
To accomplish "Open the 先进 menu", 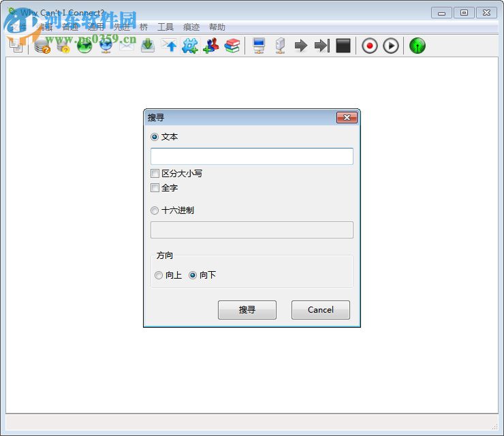I will 122,27.
